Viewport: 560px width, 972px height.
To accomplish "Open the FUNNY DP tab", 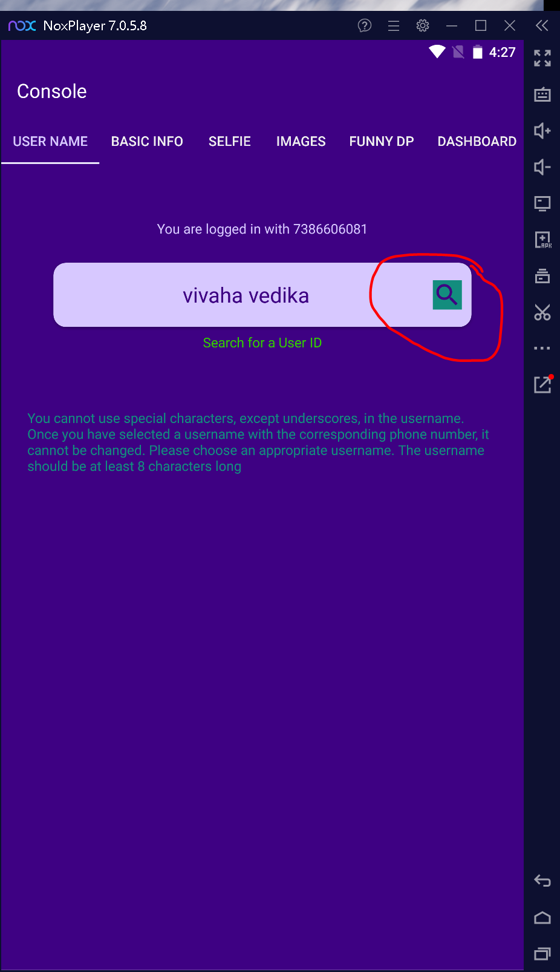I will pos(382,142).
